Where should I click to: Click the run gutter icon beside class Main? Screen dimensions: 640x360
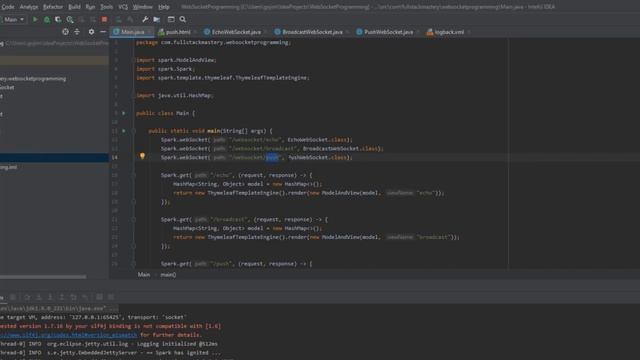tap(124, 113)
